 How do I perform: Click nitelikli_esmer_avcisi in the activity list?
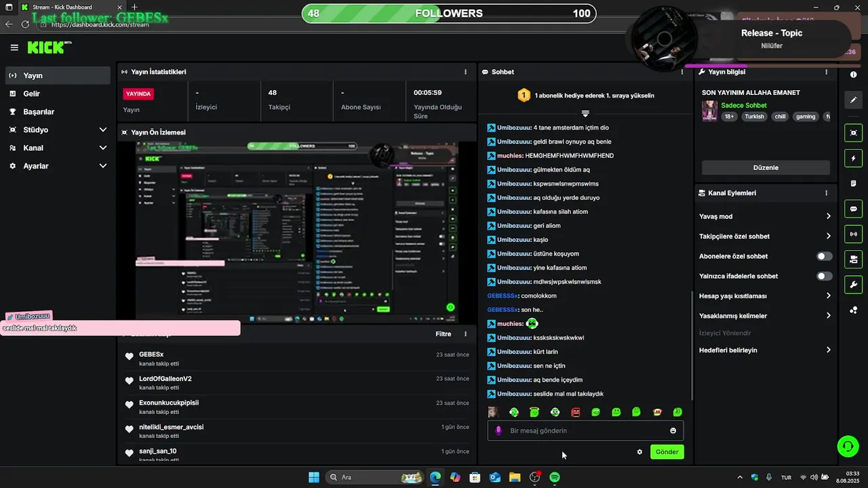[172, 427]
